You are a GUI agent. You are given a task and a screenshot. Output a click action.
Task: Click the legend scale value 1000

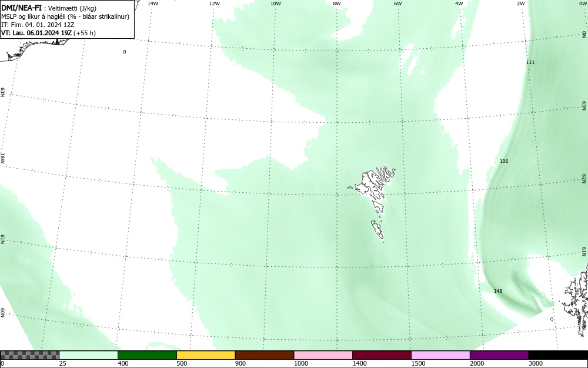coord(300,363)
